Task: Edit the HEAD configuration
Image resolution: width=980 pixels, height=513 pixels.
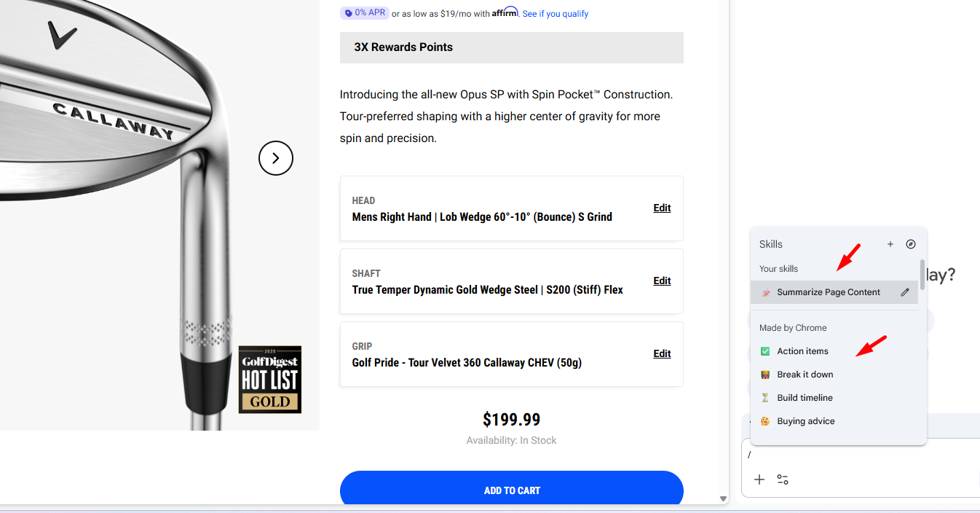Action: pyautogui.click(x=662, y=208)
